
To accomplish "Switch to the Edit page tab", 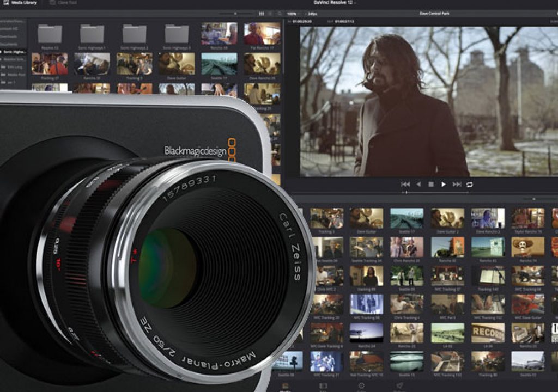I will point(323,387).
